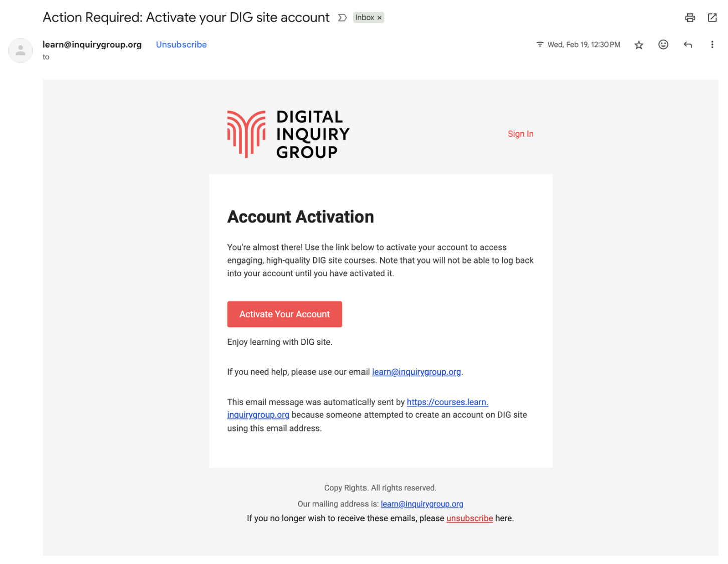Unsubscribe using the link next to the sender
The image size is (728, 564).
click(x=181, y=44)
